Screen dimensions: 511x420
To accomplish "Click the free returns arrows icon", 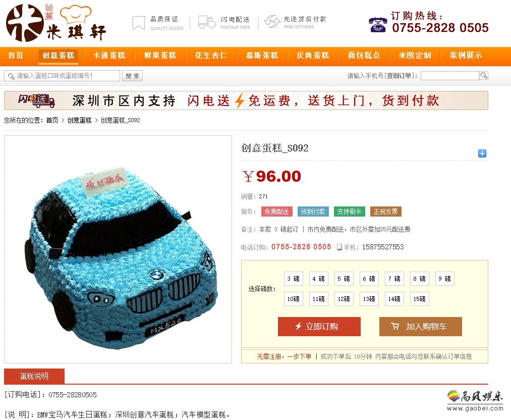I will (x=272, y=22).
